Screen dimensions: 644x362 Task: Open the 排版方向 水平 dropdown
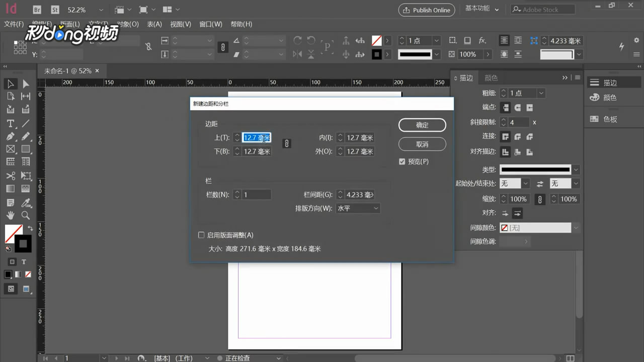358,208
